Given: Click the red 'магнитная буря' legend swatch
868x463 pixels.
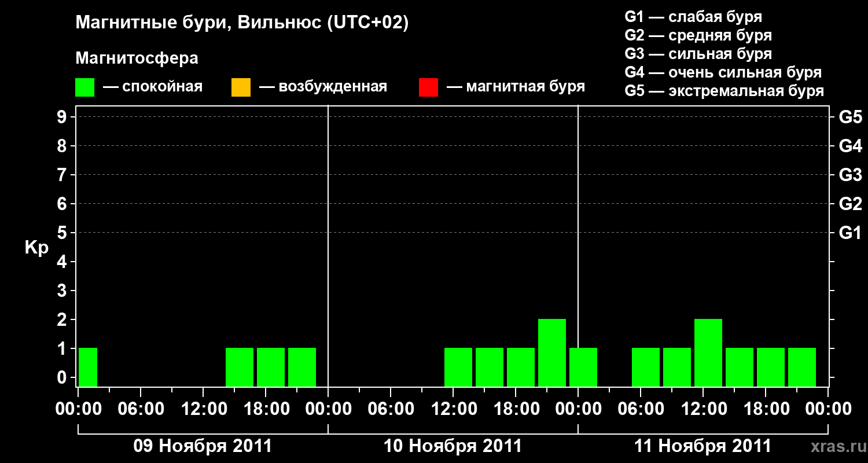Looking at the screenshot, I should 428,87.
